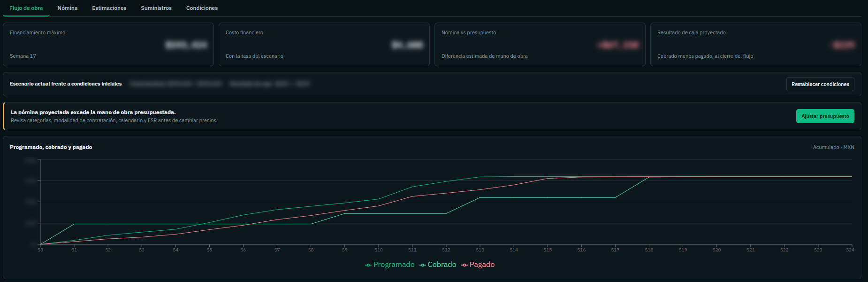Click the S10 axis tick label
Image resolution: width=868 pixels, height=282 pixels.
coord(379,250)
